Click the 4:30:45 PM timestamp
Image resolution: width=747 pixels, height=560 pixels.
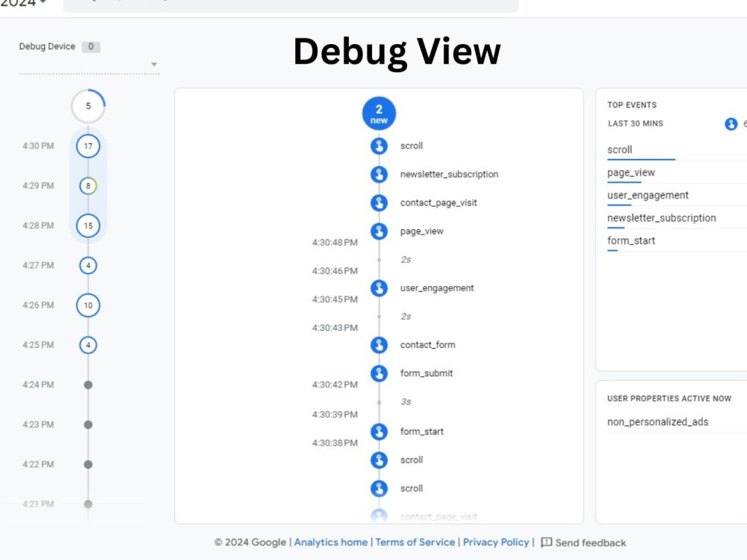pyautogui.click(x=335, y=299)
